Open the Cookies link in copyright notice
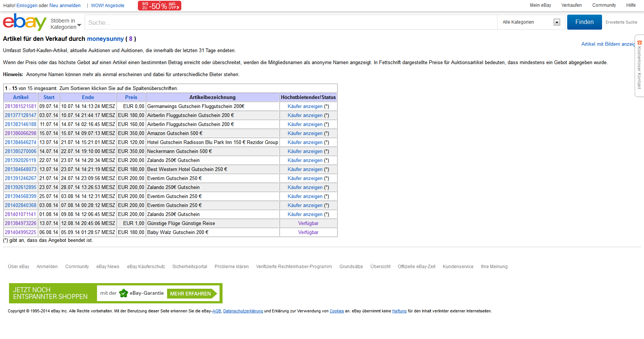 [x=337, y=311]
